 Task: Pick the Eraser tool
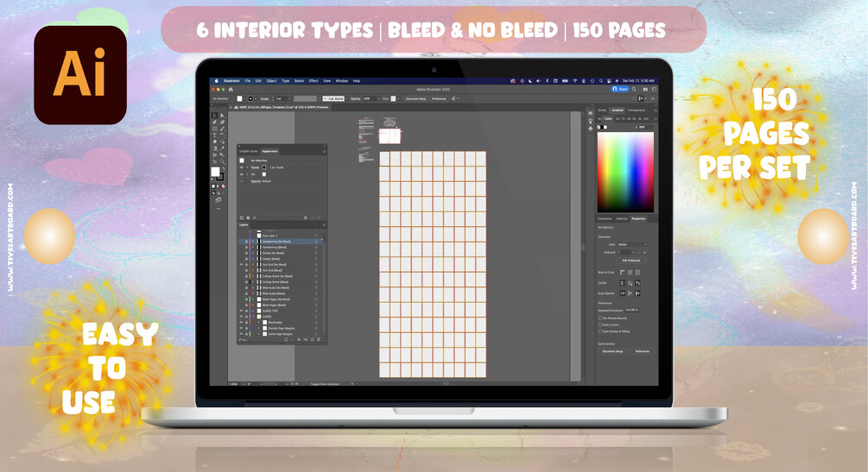[215, 142]
